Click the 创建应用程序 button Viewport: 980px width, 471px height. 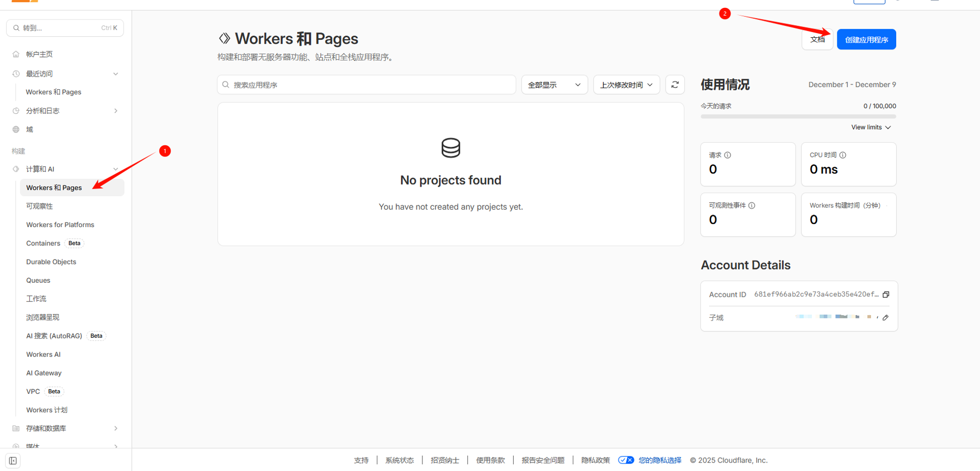tap(866, 40)
